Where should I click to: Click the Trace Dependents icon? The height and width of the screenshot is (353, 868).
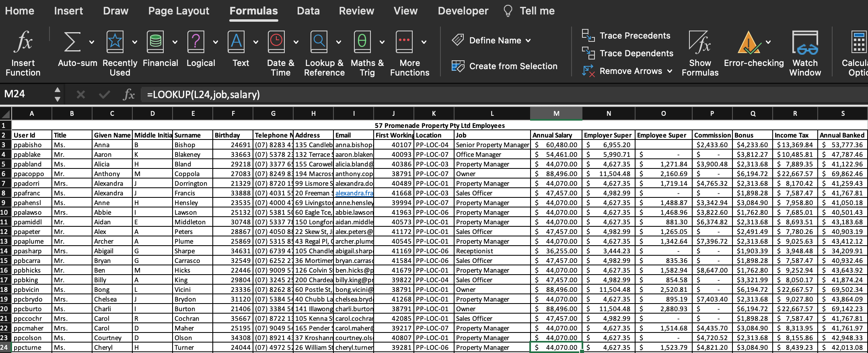[x=588, y=53]
